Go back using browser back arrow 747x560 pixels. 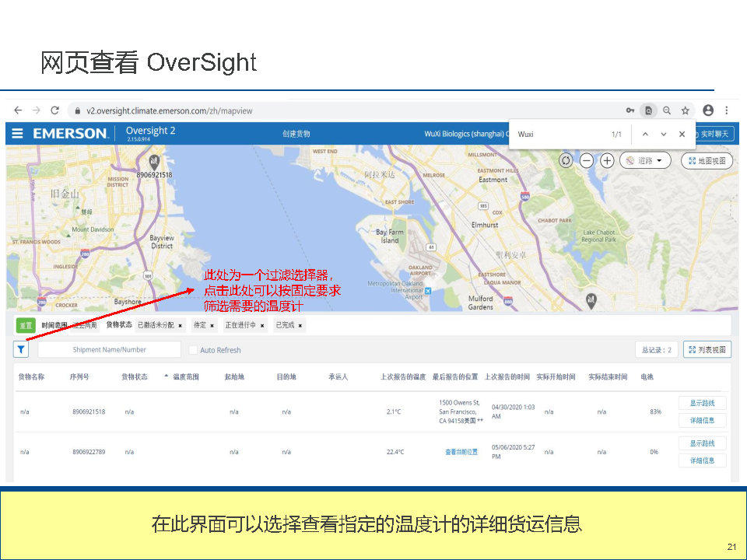(x=18, y=110)
